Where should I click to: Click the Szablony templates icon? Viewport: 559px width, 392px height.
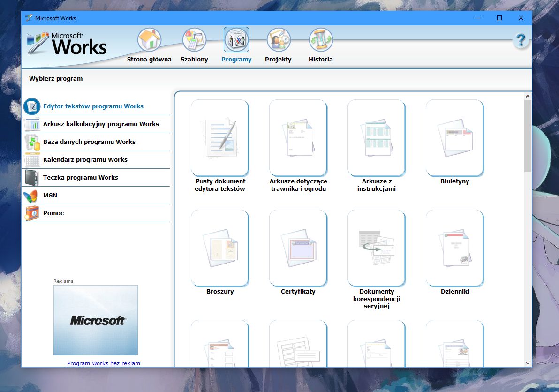coord(194,40)
